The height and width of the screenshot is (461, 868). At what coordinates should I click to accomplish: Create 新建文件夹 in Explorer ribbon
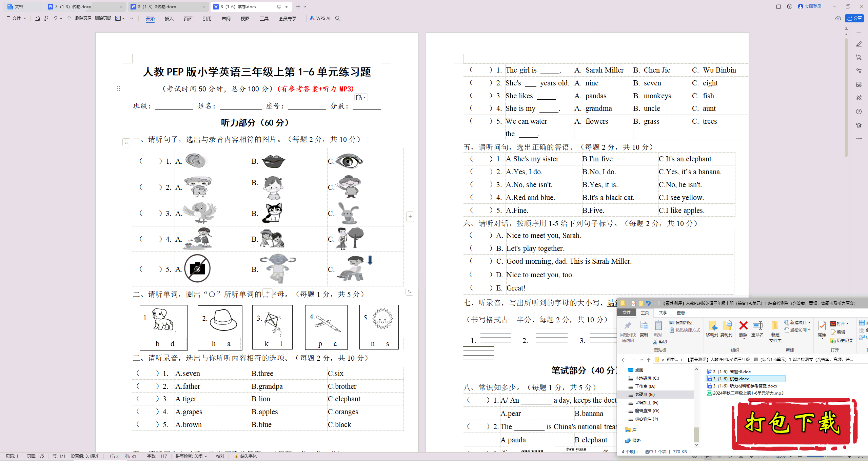[775, 332]
